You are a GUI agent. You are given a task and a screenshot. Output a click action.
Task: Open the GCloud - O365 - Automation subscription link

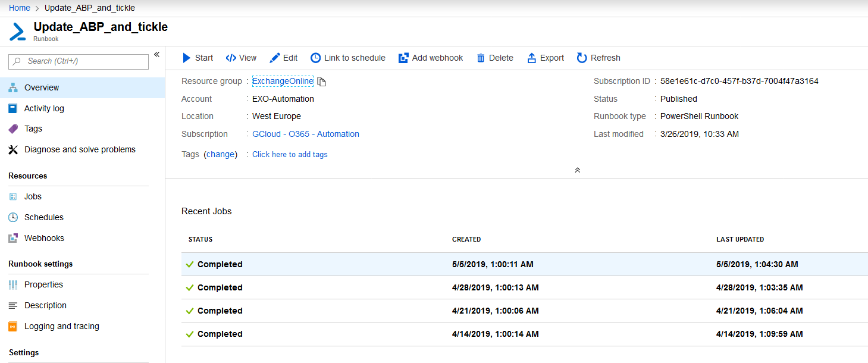click(x=306, y=134)
